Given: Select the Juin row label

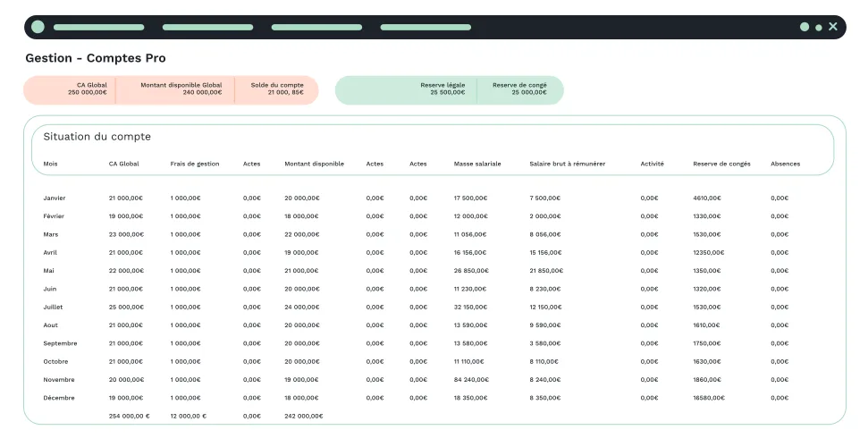Looking at the screenshot, I should point(50,289).
